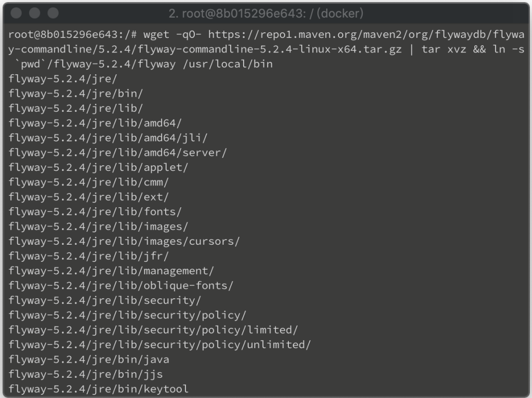532x398 pixels.
Task: Click the close window button
Action: (16, 13)
